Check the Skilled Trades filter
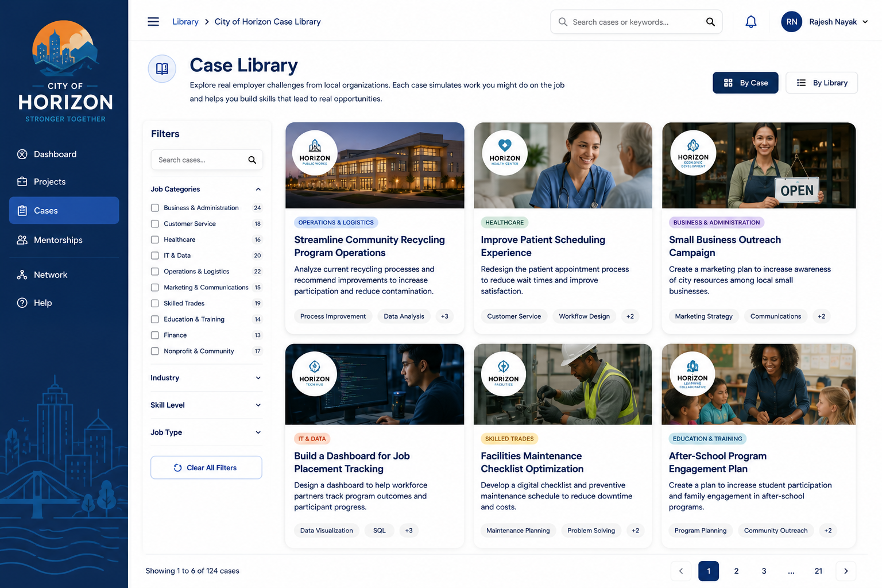This screenshot has height=588, width=882. tap(154, 303)
